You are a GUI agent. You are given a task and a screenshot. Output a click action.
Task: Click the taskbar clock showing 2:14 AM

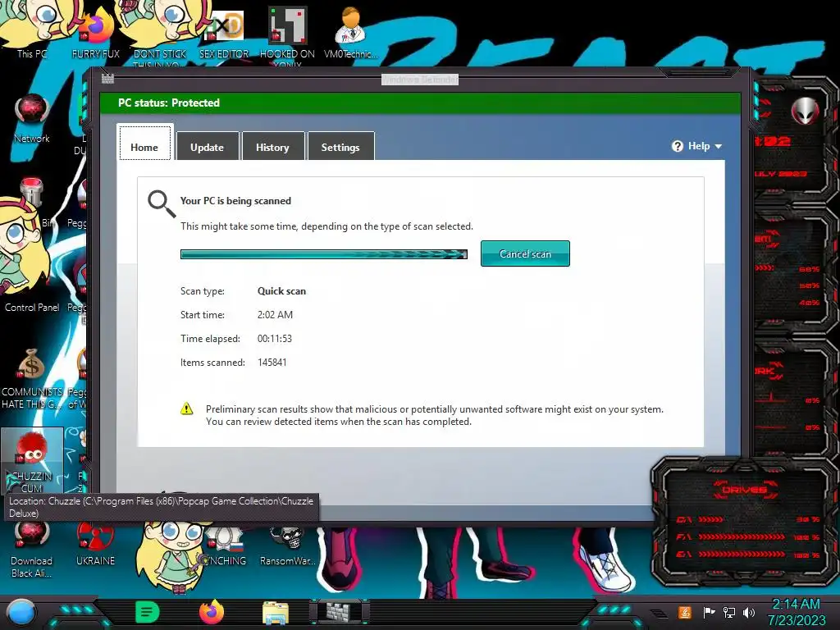pyautogui.click(x=797, y=612)
